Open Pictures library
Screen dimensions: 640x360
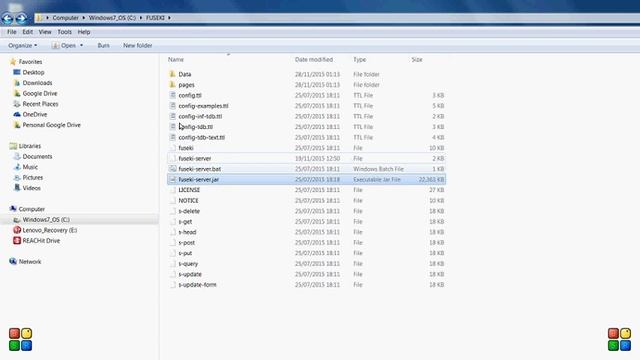pos(33,178)
